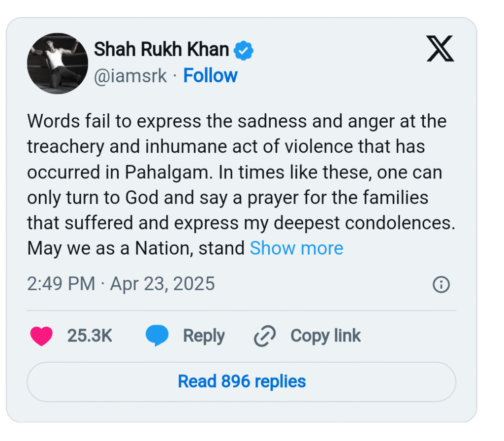The height and width of the screenshot is (441, 504).
Task: Click the 2:49 PM time
Action: [x=61, y=284]
